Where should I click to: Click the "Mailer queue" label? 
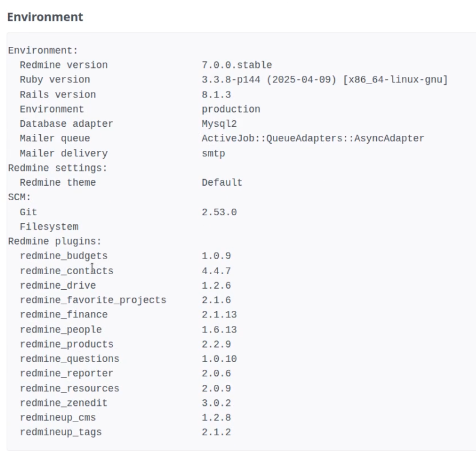click(x=55, y=138)
